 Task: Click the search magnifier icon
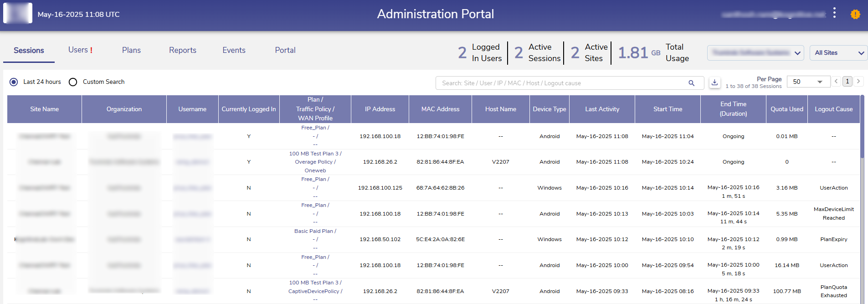(691, 83)
